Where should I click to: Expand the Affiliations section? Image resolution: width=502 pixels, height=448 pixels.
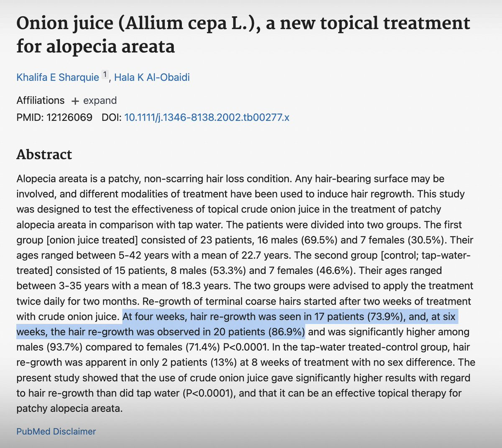pos(94,101)
